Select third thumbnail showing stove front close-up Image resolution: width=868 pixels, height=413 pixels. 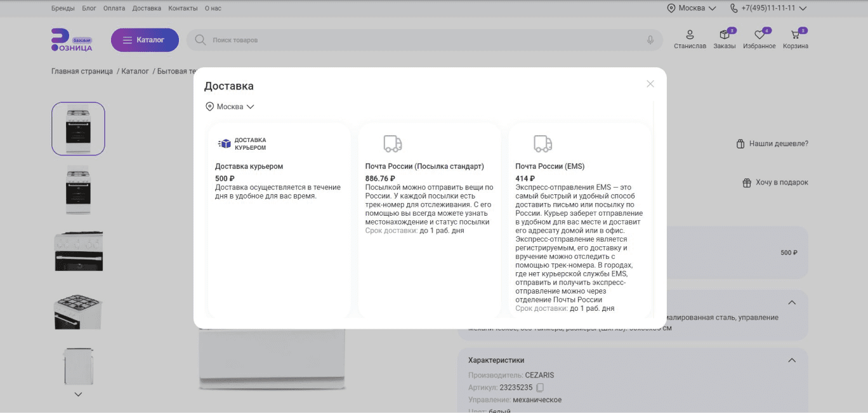(x=78, y=251)
